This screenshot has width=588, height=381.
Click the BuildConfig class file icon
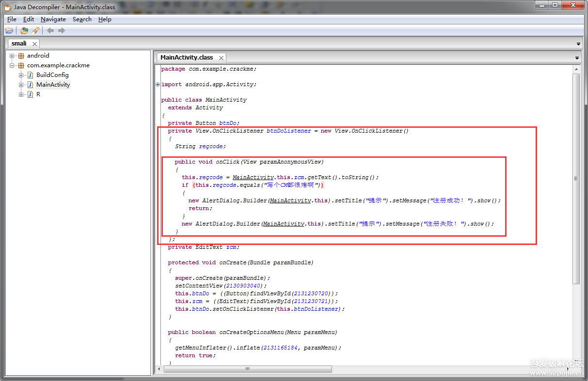30,75
